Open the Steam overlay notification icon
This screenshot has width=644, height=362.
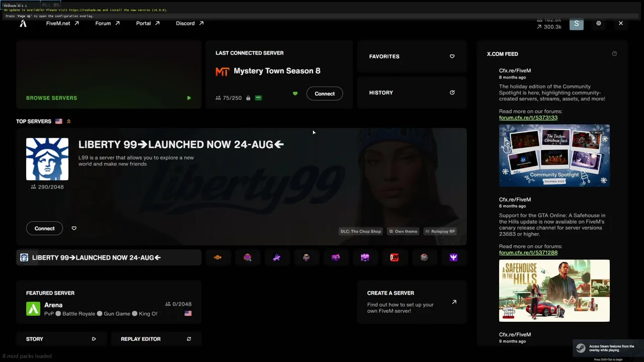(x=581, y=348)
